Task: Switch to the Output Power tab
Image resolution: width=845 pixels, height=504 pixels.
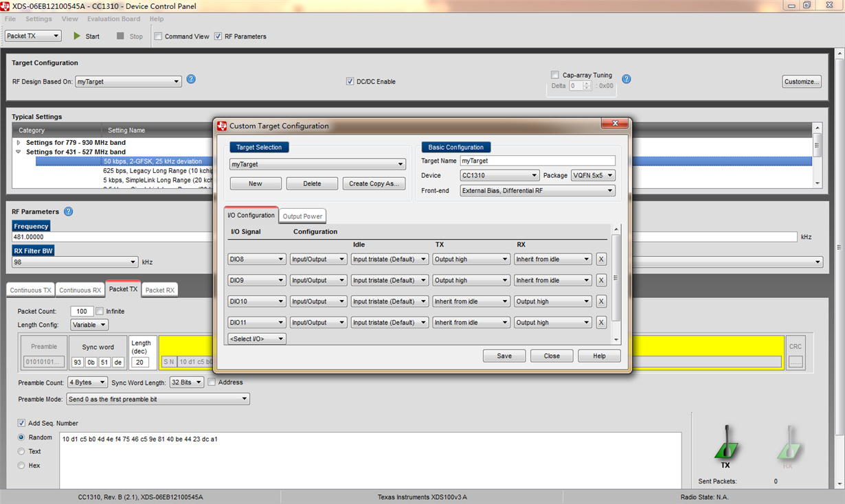Action: pyautogui.click(x=302, y=216)
